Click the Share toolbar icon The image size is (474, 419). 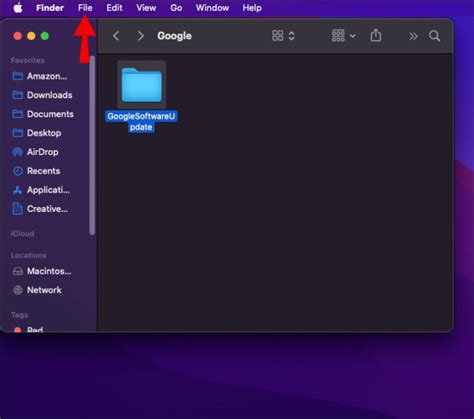[376, 35]
